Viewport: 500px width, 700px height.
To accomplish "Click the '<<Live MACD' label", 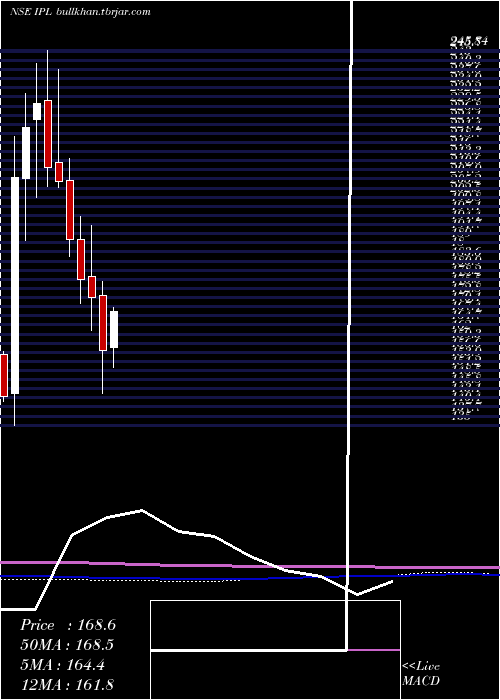I will point(421,673).
